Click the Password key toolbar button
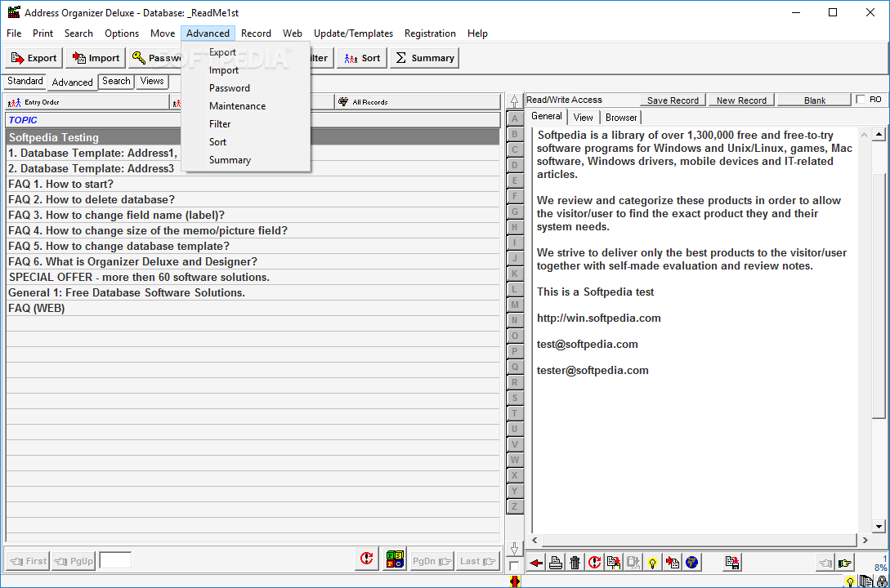Image resolution: width=890 pixels, height=588 pixels. pos(154,58)
